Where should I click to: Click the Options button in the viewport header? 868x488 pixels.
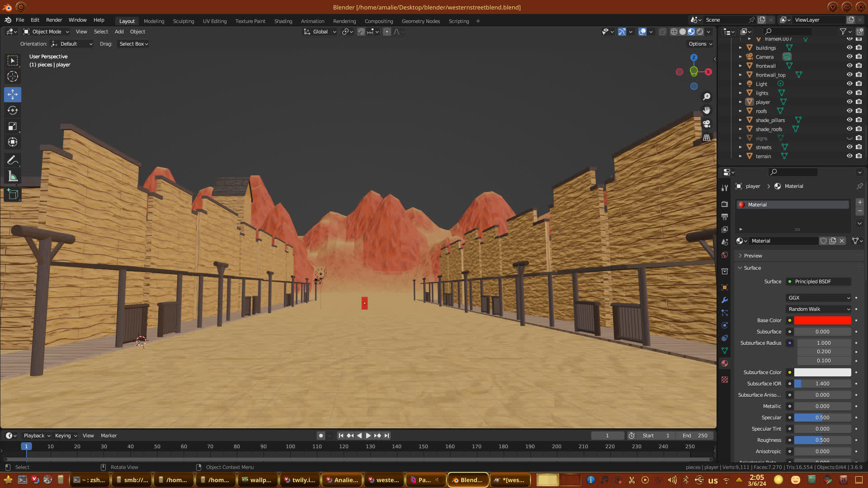click(700, 44)
